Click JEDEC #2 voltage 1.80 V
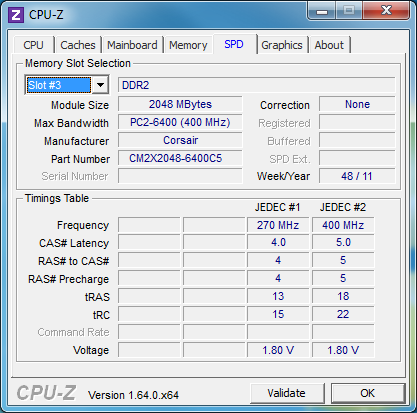This screenshot has height=413, width=417. [x=343, y=350]
